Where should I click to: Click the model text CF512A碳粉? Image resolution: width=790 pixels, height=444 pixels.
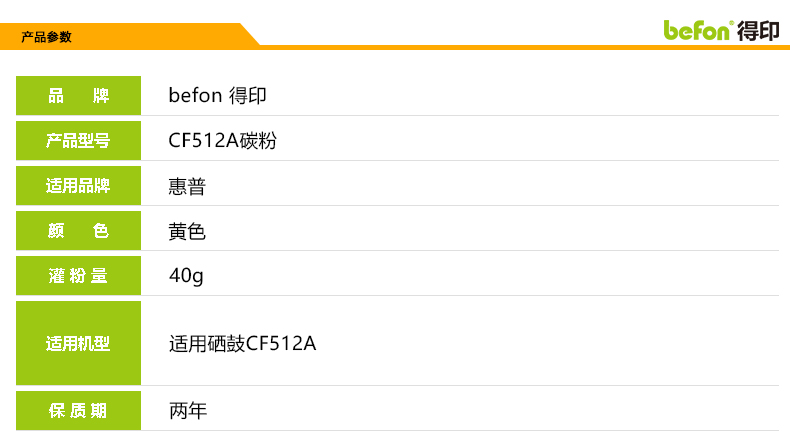click(222, 141)
